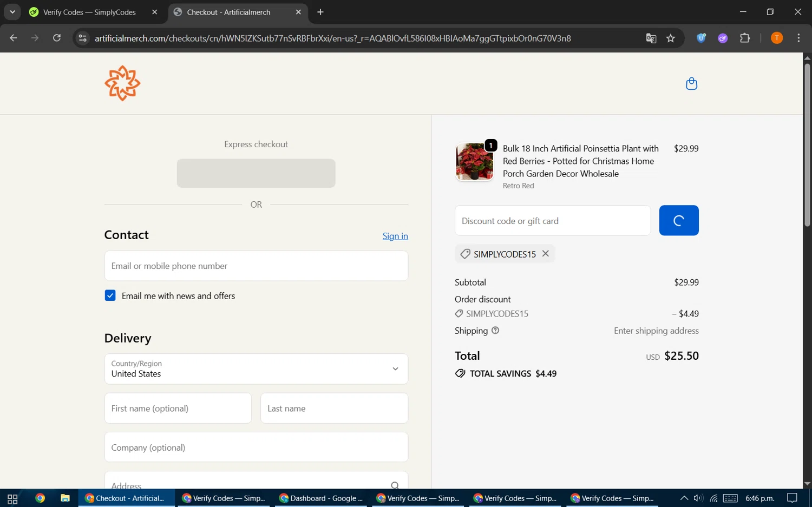Viewport: 812px width, 507px height.
Task: Click the browser address bar URL
Action: tap(333, 38)
